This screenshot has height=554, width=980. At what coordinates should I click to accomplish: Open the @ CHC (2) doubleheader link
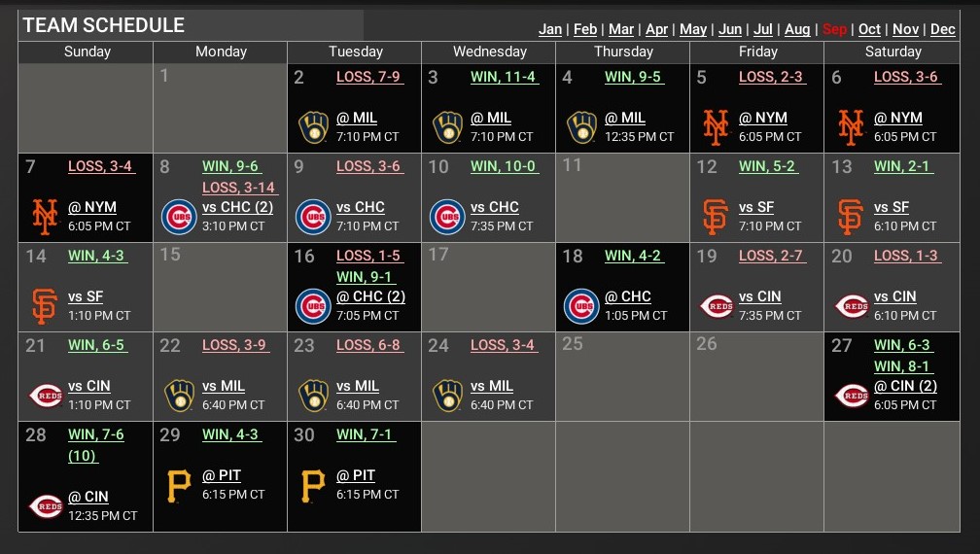[x=370, y=296]
